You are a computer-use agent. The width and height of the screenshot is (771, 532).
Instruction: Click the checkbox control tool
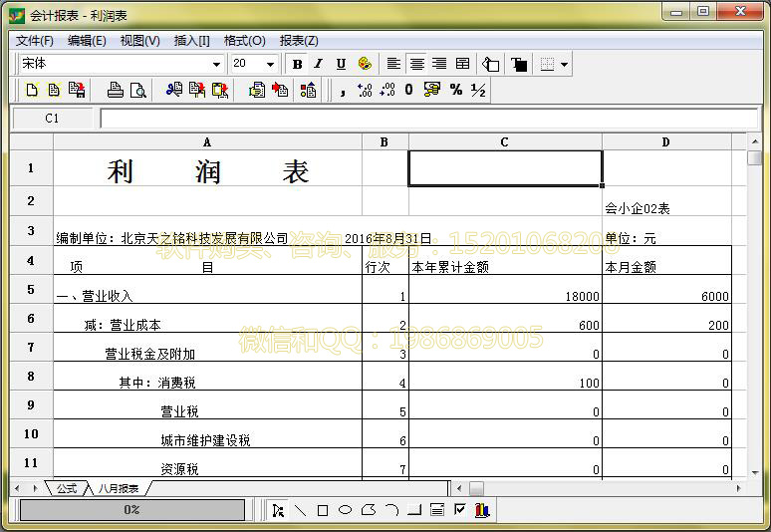pos(459,510)
